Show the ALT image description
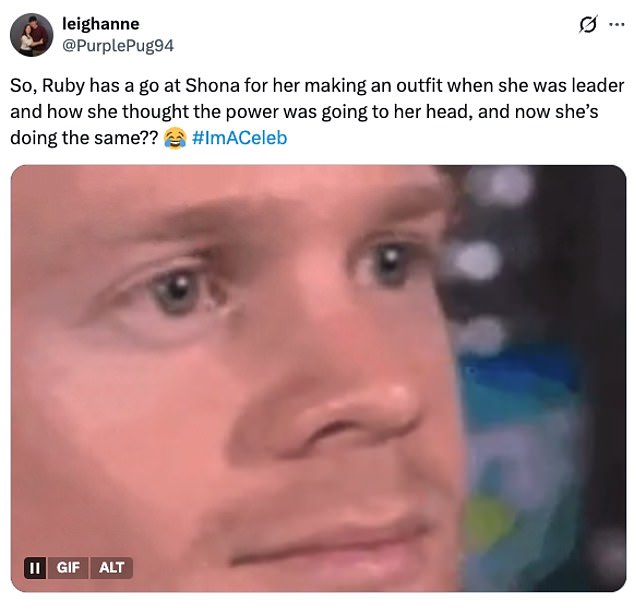Viewport: 634px width, 614px height. (111, 568)
